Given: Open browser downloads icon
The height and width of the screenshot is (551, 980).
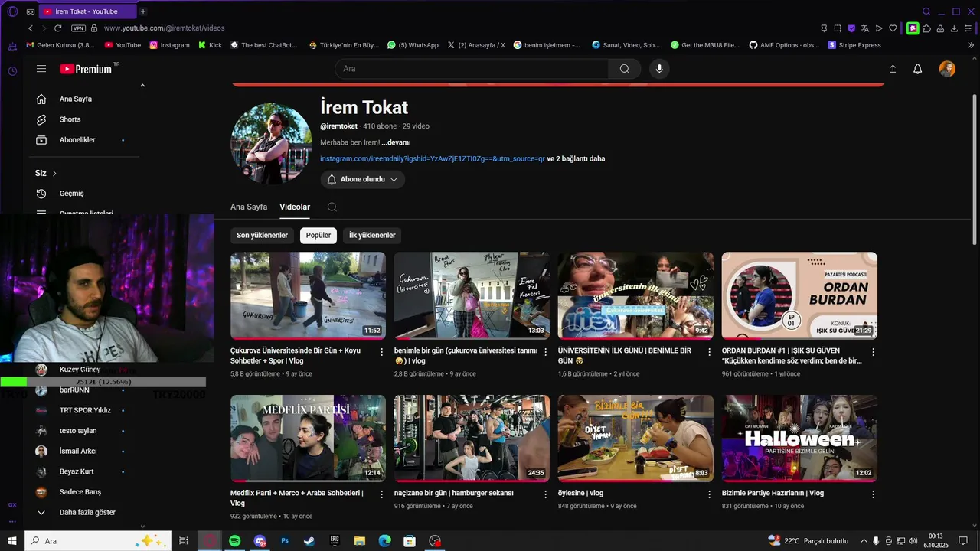Looking at the screenshot, I should coord(954,28).
